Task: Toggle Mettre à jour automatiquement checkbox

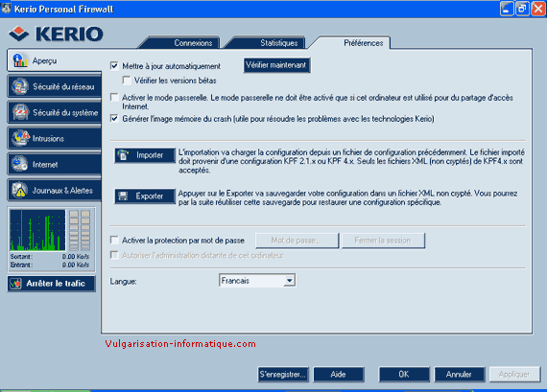Action: (114, 66)
